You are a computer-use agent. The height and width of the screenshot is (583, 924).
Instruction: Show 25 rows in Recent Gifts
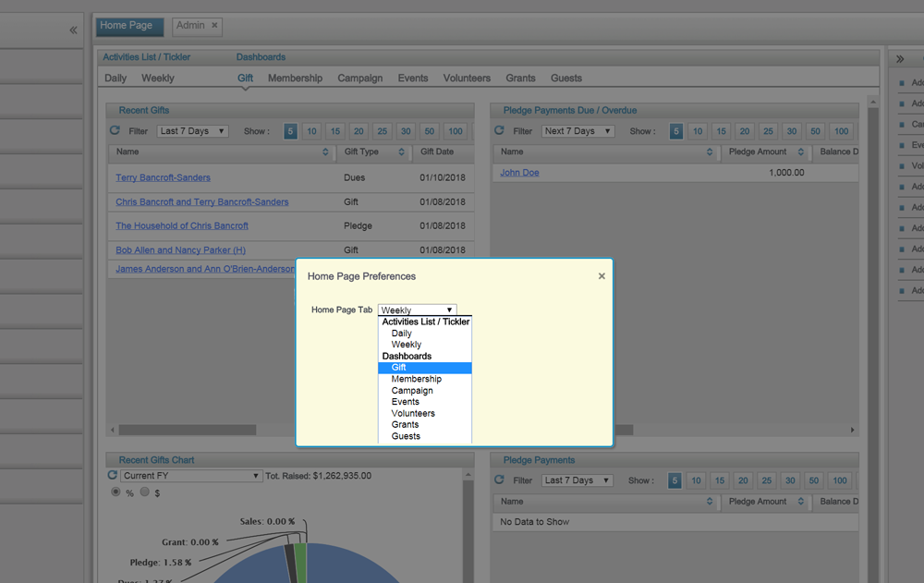click(x=383, y=131)
